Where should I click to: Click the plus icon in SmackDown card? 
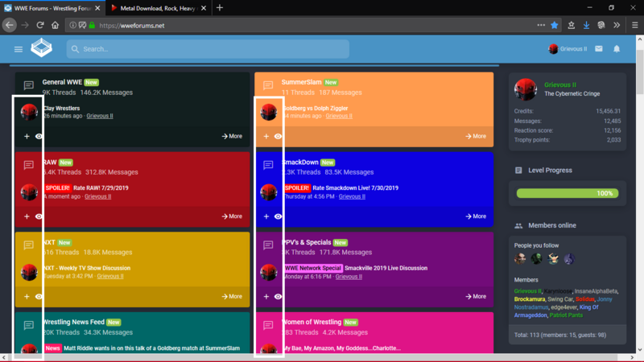point(266,216)
